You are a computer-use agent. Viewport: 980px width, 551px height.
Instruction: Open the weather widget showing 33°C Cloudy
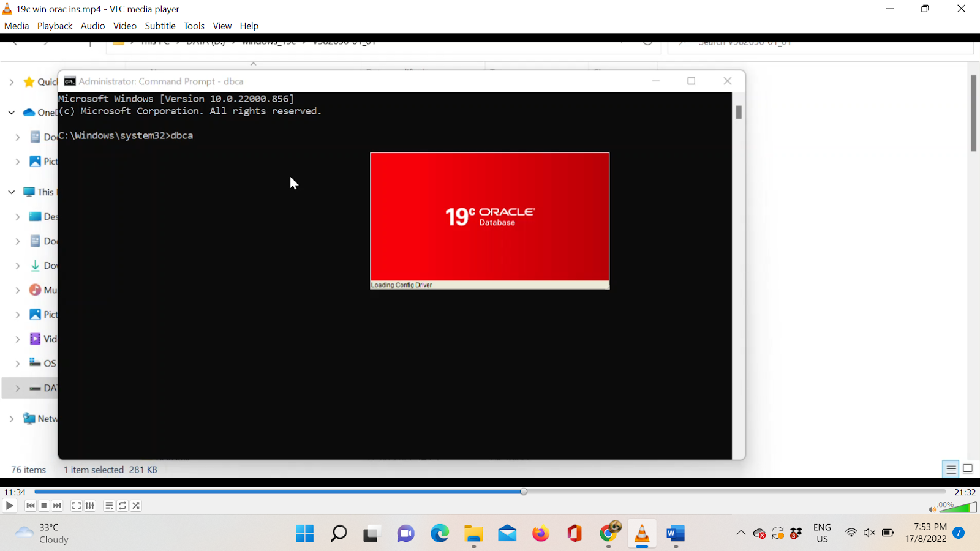pyautogui.click(x=42, y=533)
